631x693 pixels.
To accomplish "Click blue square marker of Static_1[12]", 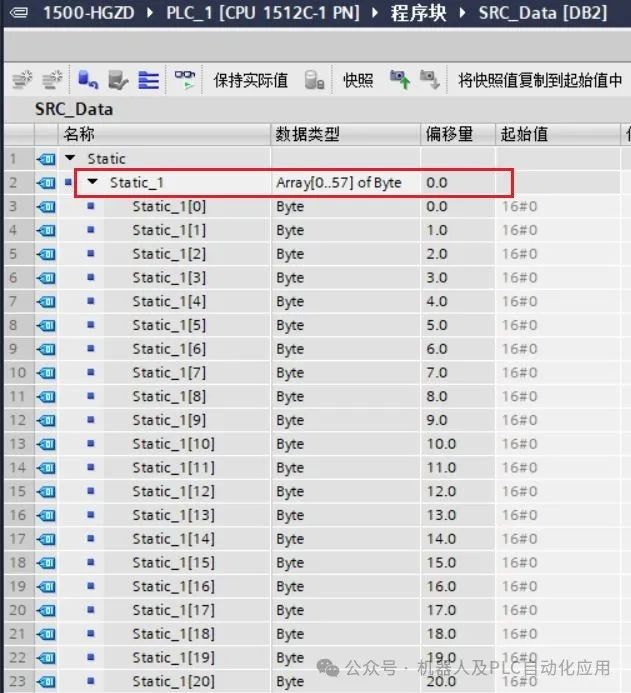I will pyautogui.click(x=91, y=491).
